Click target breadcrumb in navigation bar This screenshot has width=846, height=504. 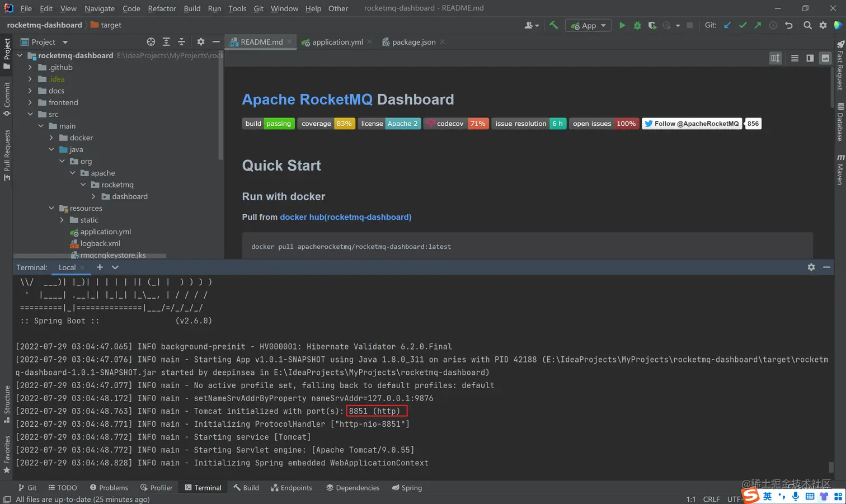(106, 25)
